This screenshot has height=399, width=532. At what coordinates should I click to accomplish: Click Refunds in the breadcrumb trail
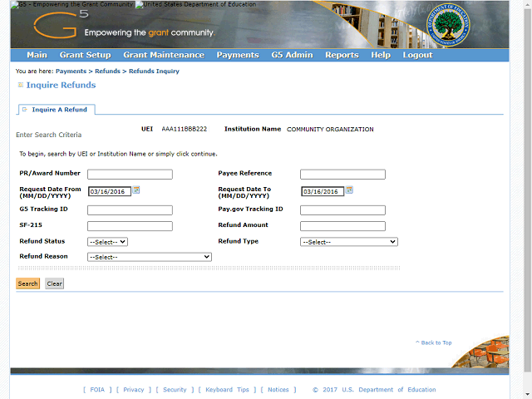(x=107, y=71)
